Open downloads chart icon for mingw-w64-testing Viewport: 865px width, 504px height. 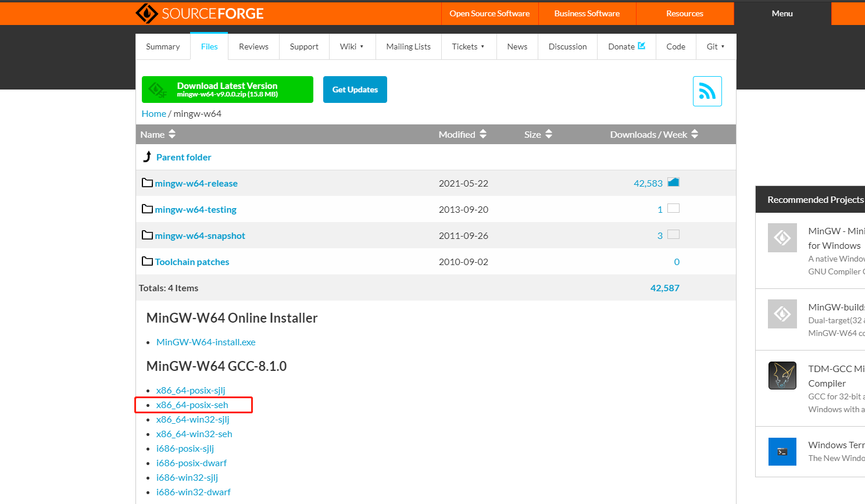(673, 208)
